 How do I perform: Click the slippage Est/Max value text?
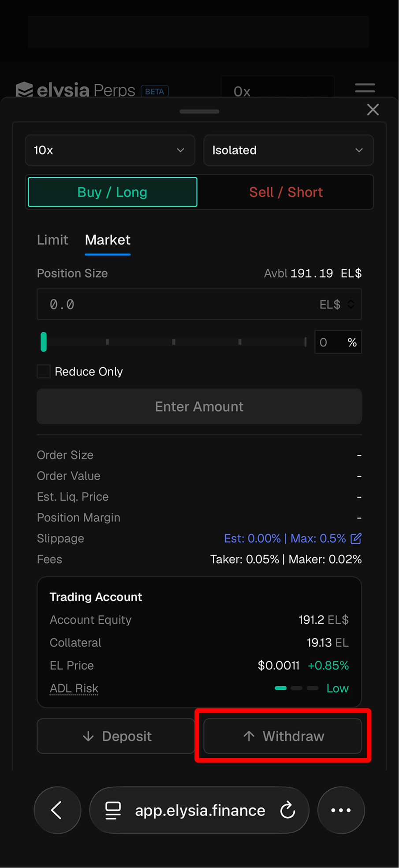(285, 538)
